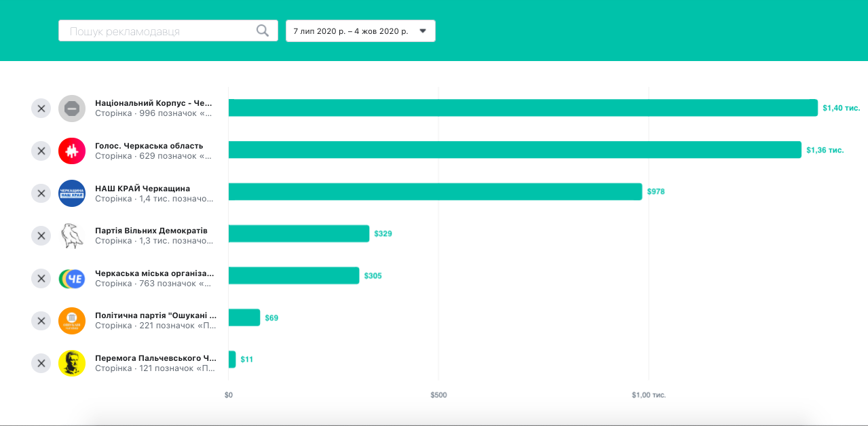Open the date range dropdown
This screenshot has height=426, width=868.
pyautogui.click(x=360, y=31)
